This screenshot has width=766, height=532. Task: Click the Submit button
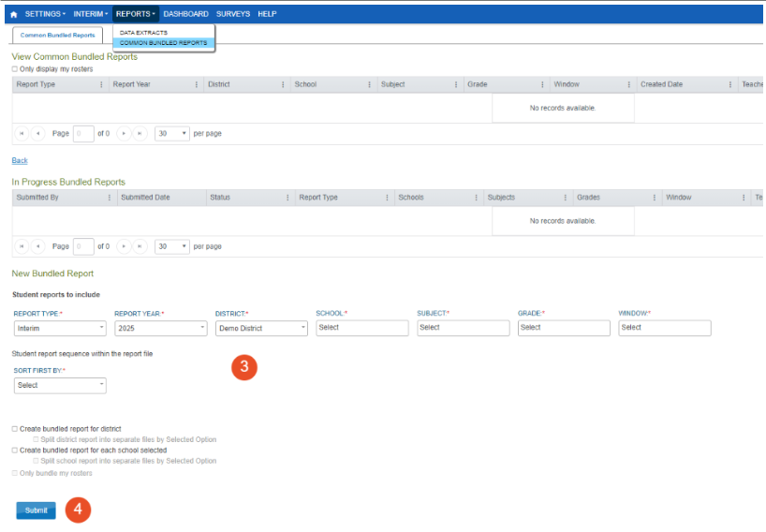(36, 510)
